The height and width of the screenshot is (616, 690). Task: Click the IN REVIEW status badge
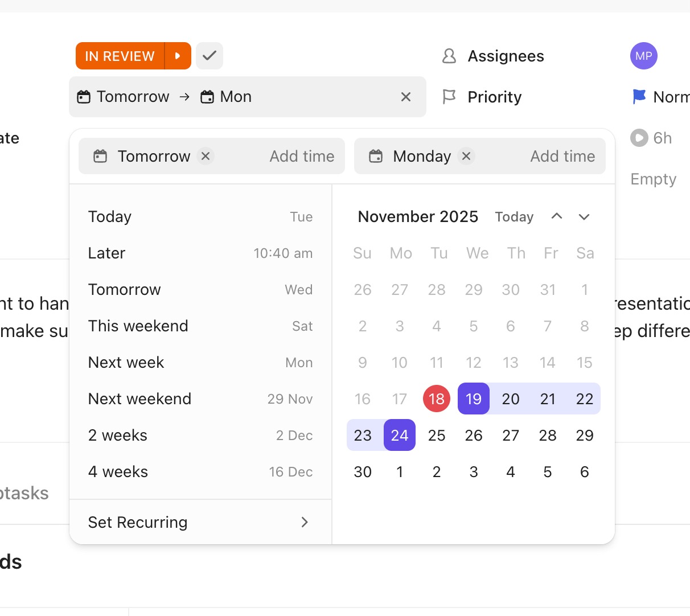coord(120,56)
